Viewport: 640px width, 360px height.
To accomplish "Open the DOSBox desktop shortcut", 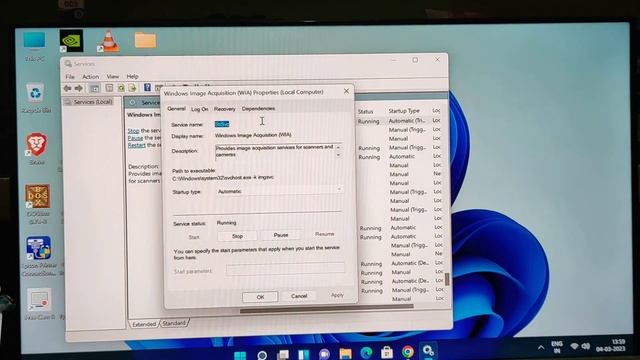I will pos(38,203).
